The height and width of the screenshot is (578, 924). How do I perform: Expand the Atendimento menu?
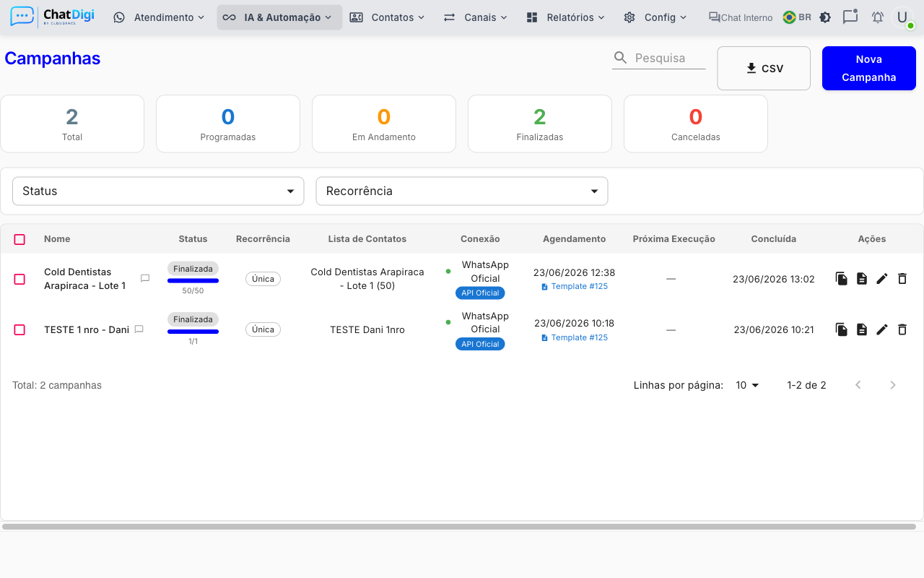tap(159, 17)
